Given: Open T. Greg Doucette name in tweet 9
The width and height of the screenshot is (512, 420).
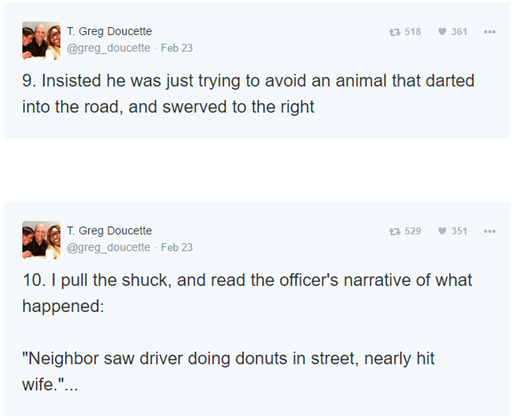Looking at the screenshot, I should point(109,31).
